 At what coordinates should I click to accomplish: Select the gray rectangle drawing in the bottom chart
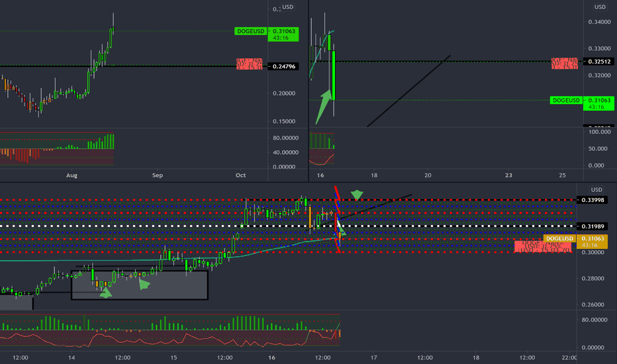[x=140, y=285]
